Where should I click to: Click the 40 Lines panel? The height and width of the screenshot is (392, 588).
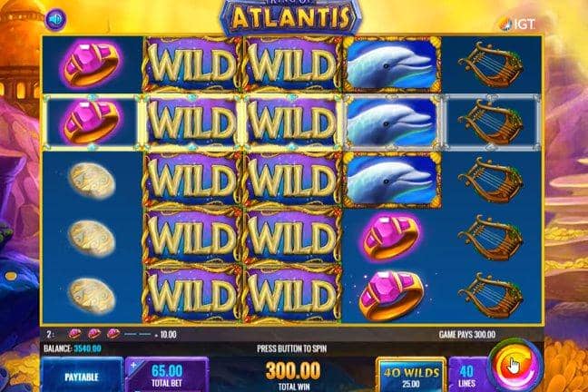[467, 376]
